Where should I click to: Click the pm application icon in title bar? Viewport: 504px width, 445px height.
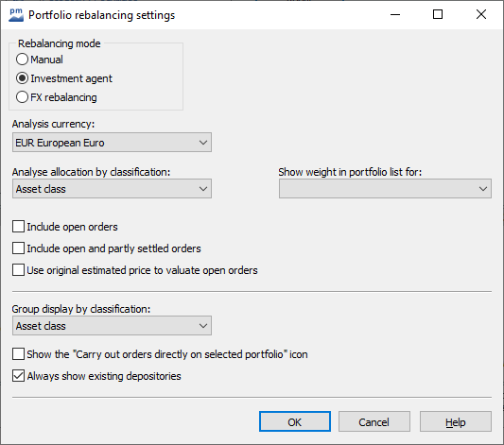pos(16,15)
